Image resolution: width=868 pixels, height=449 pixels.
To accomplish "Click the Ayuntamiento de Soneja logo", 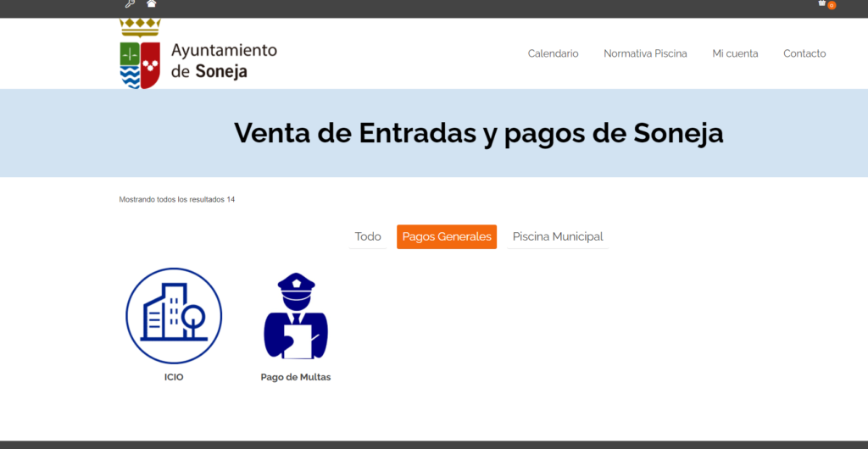I will pos(198,53).
